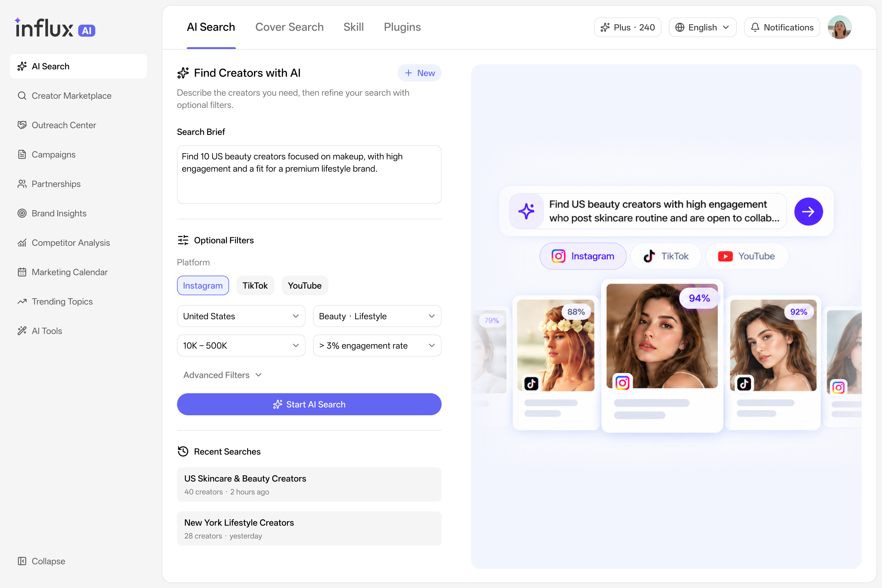Open AI Search in the sidebar
Image resolution: width=882 pixels, height=588 pixels.
pyautogui.click(x=78, y=66)
